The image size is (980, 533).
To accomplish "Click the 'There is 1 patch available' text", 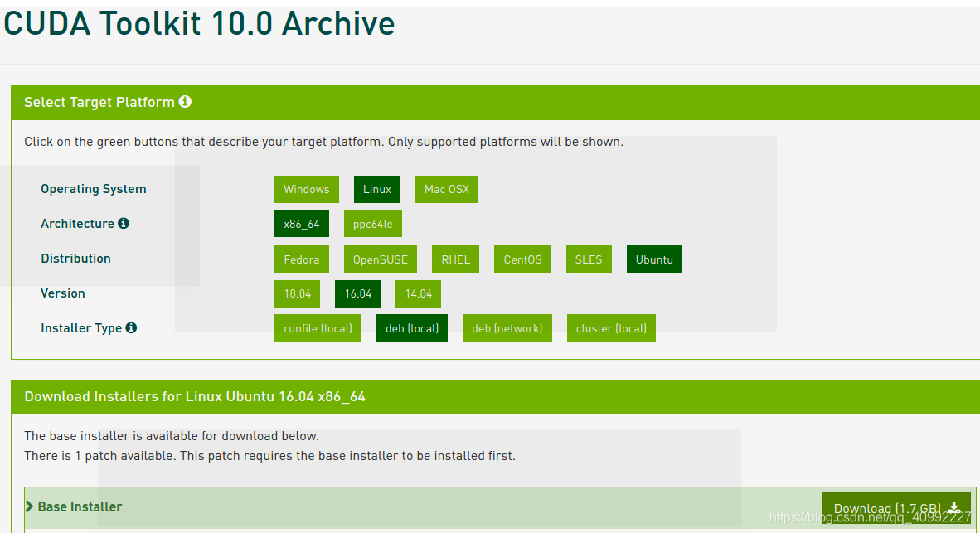I will (270, 456).
